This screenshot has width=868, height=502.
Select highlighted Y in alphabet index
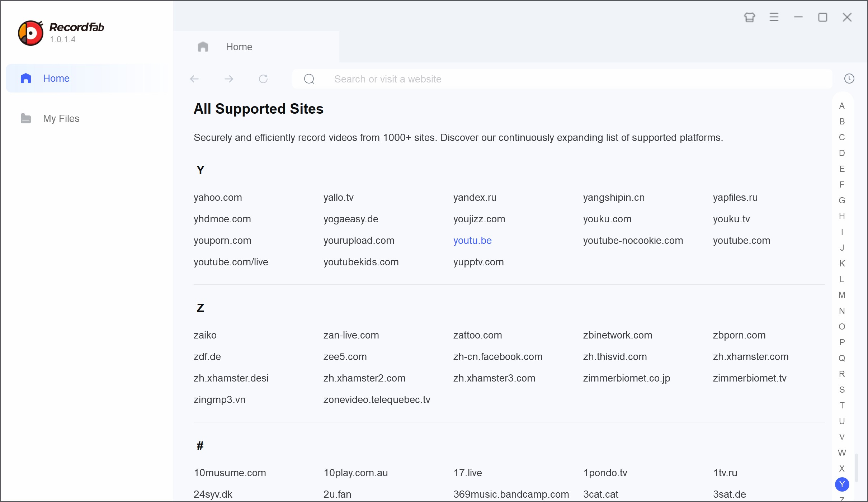tap(842, 484)
